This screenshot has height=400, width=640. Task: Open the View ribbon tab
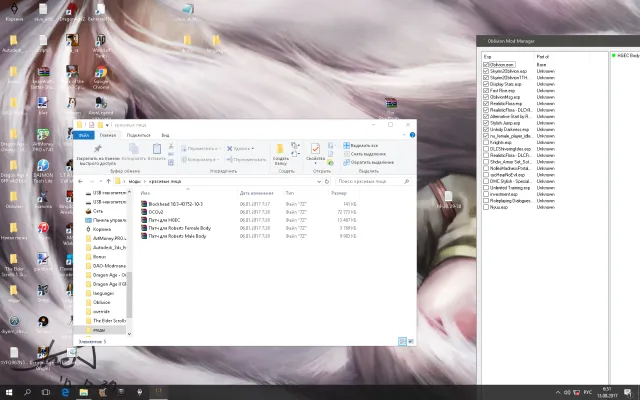pyautogui.click(x=165, y=134)
